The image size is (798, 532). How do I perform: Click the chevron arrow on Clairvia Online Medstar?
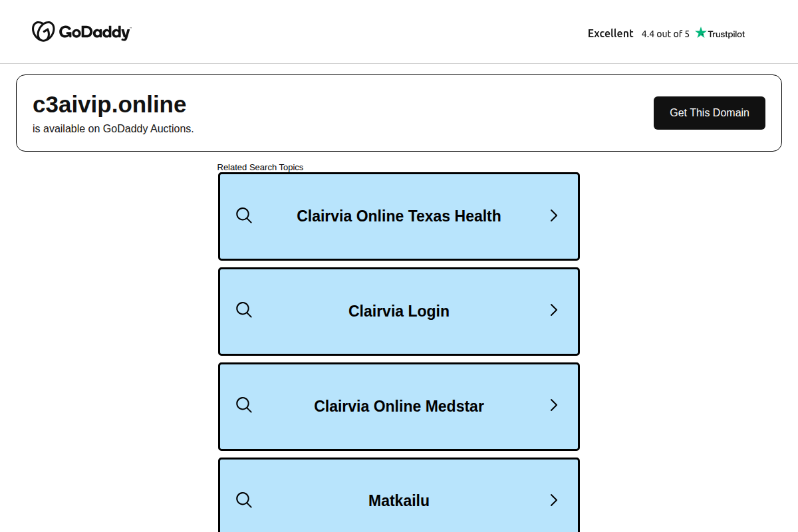[554, 405]
